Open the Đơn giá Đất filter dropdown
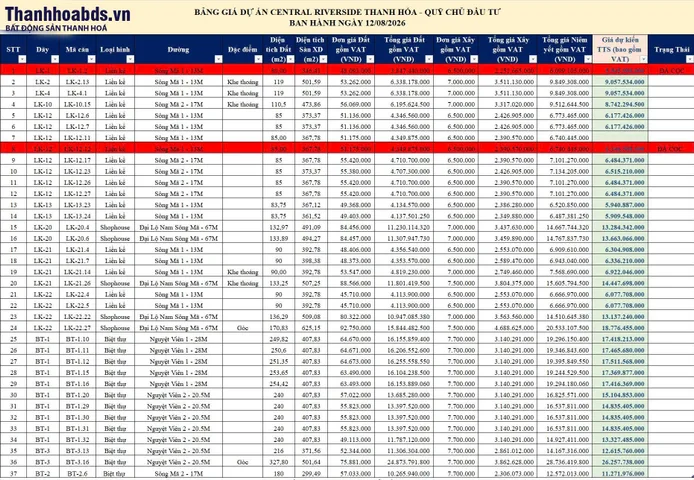This screenshot has width=694, height=480. pos(370,59)
